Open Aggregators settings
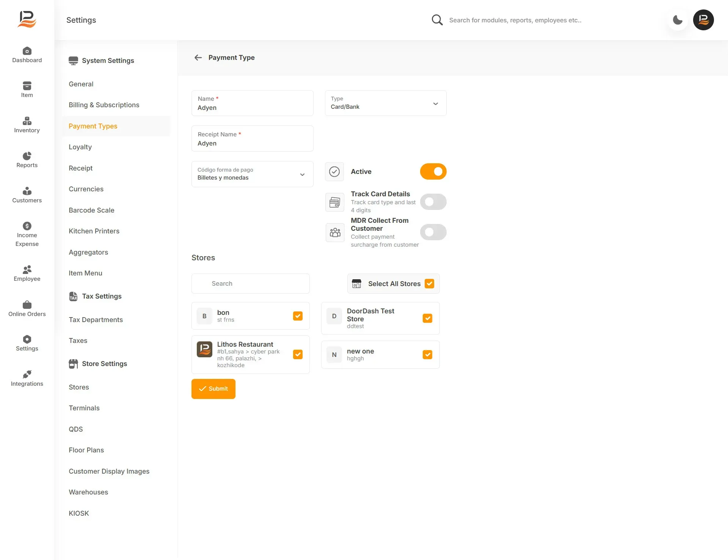The height and width of the screenshot is (560, 728). click(x=88, y=252)
